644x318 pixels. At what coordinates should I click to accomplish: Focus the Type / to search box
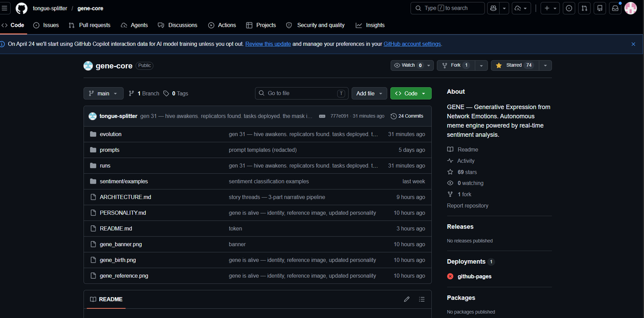[x=447, y=9]
